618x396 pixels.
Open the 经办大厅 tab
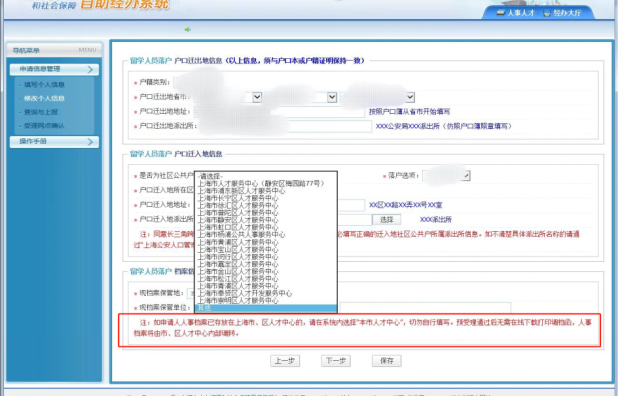pos(562,13)
